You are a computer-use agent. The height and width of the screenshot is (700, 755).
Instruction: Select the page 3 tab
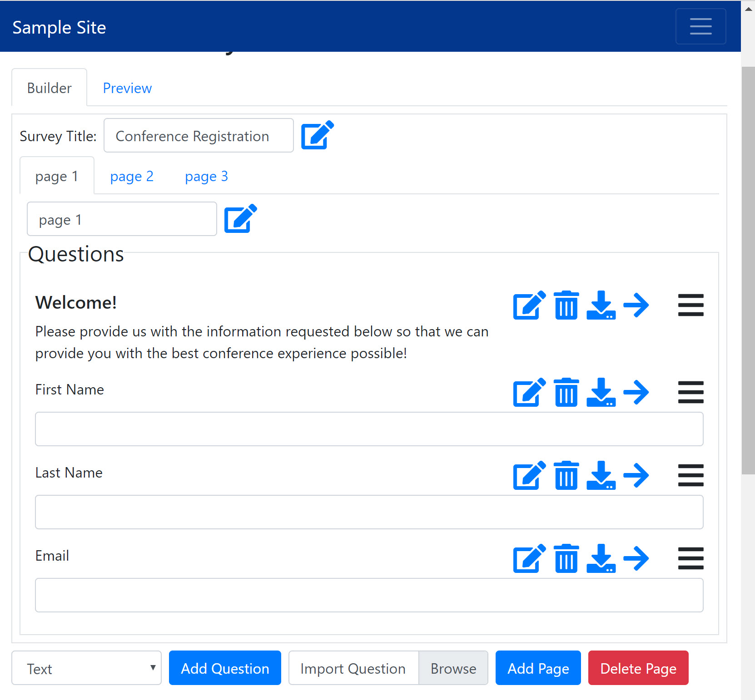point(206,176)
